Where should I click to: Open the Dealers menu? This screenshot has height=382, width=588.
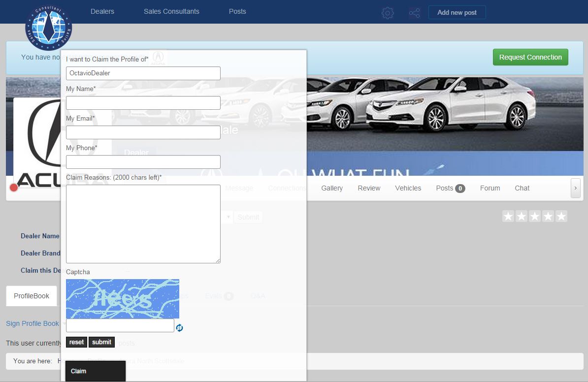coord(102,12)
